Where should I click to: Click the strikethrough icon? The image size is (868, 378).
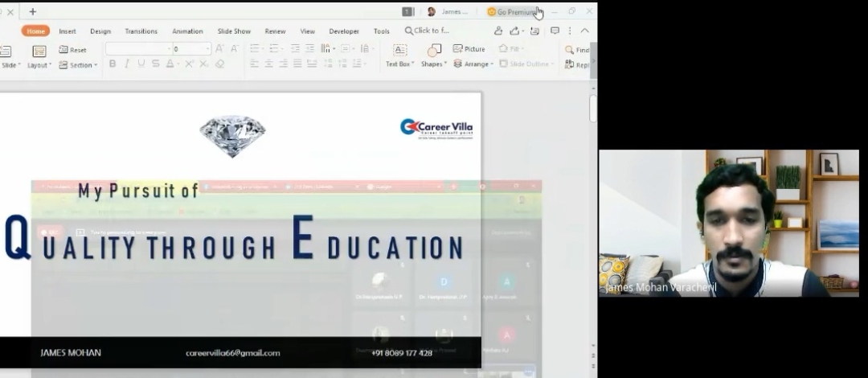(156, 64)
